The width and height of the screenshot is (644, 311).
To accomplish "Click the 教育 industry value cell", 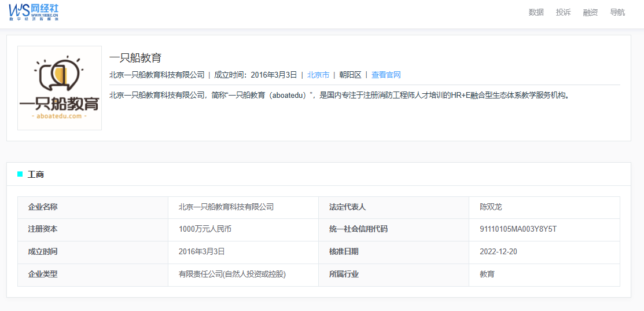I will [x=544, y=275].
